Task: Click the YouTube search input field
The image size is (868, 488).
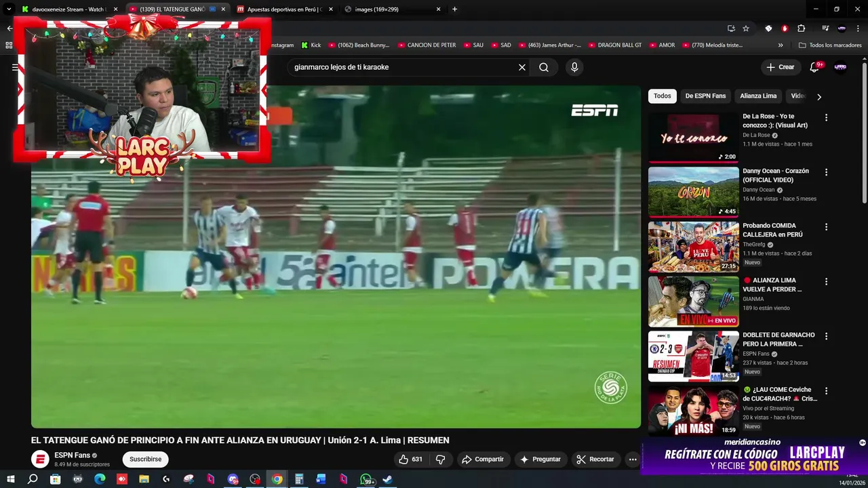Action: [x=400, y=67]
